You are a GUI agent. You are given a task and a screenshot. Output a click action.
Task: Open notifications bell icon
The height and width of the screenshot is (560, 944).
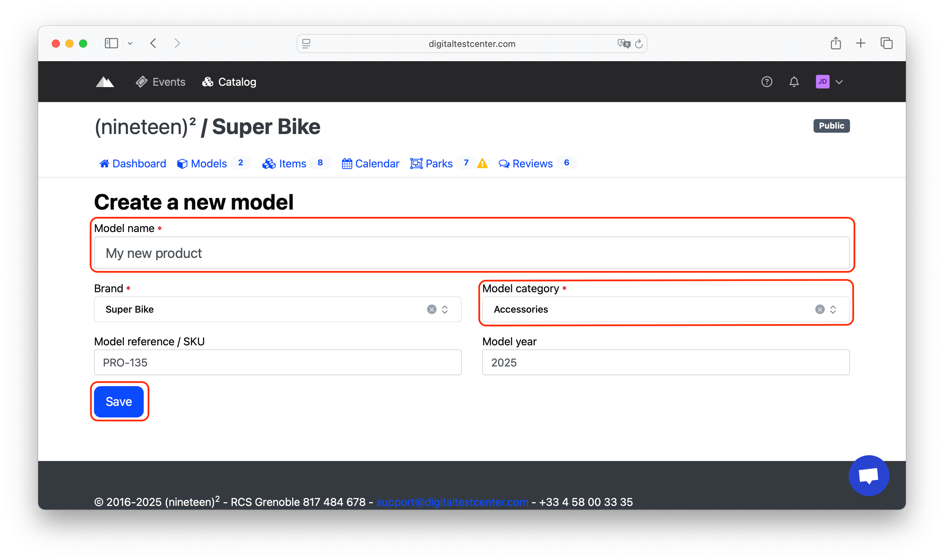pyautogui.click(x=794, y=82)
